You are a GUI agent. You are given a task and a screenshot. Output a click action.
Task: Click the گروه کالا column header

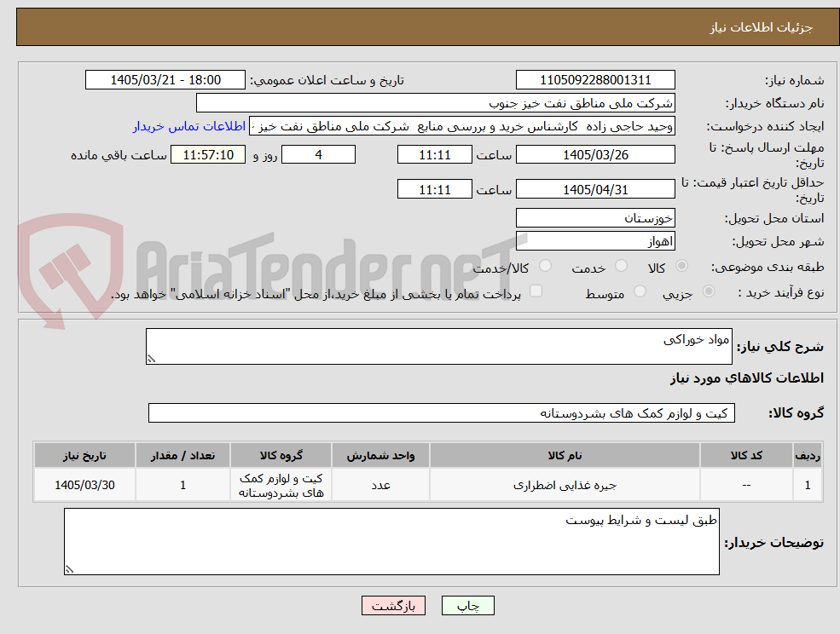click(281, 456)
